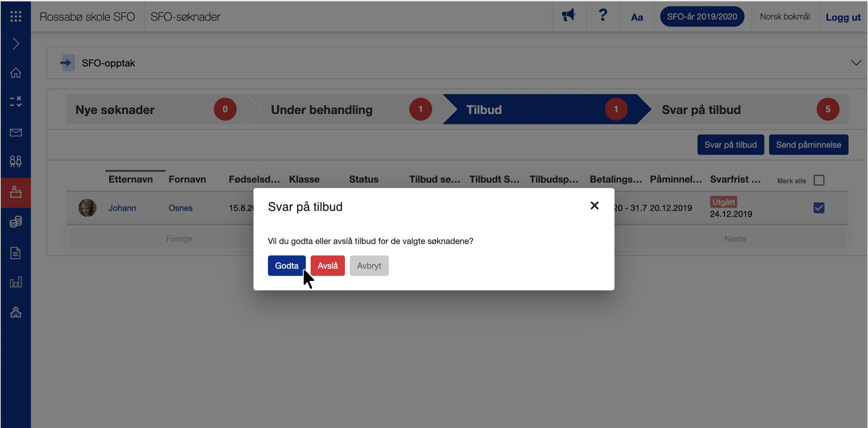Click the home icon in sidebar
Viewport: 868px width, 428px height.
[x=16, y=73]
